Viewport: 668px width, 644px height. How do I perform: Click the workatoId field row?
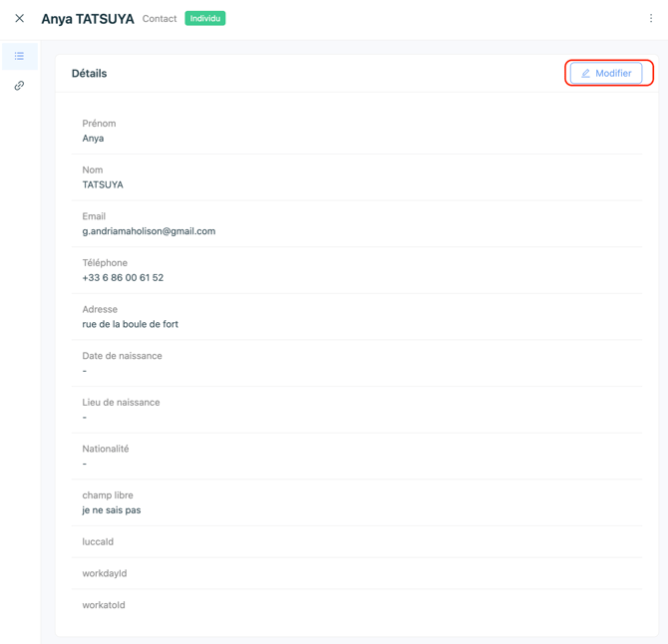[357, 605]
